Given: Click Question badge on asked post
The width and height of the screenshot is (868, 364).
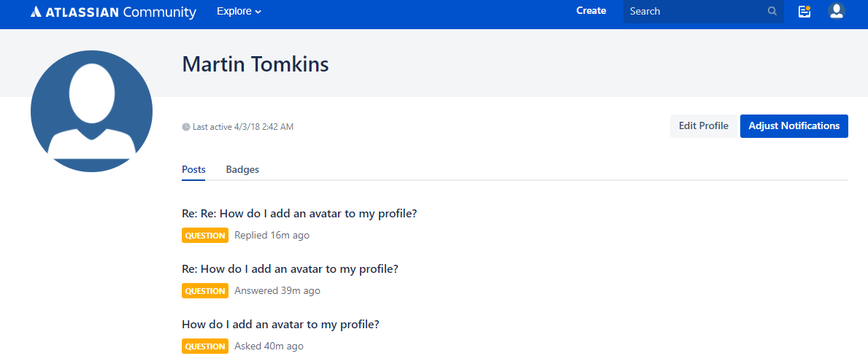Looking at the screenshot, I should point(205,346).
